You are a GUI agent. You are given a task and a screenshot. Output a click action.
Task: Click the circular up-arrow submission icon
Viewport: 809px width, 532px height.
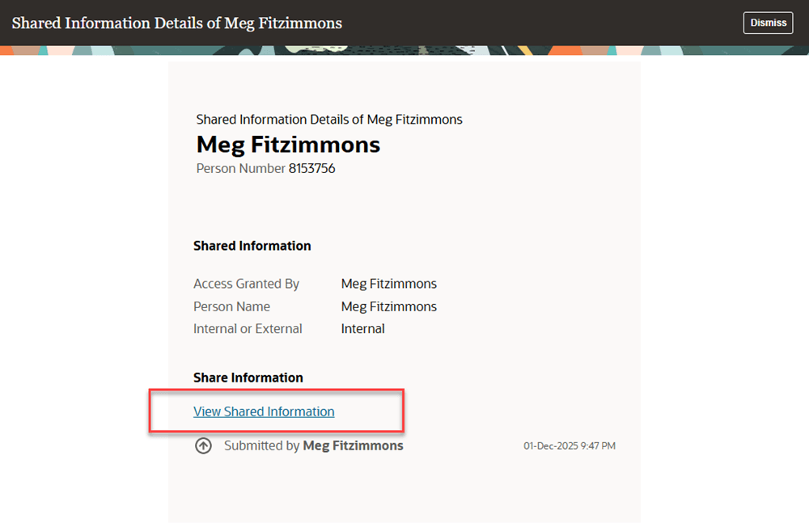coord(204,445)
